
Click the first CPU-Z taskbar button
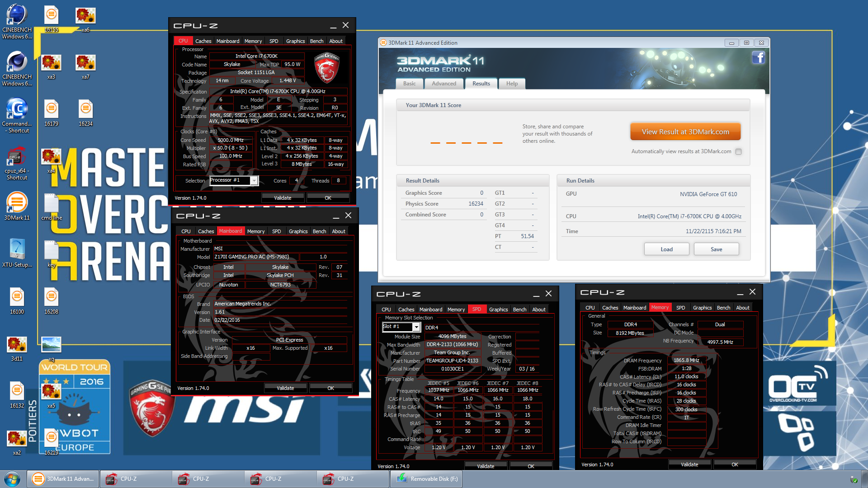click(136, 479)
